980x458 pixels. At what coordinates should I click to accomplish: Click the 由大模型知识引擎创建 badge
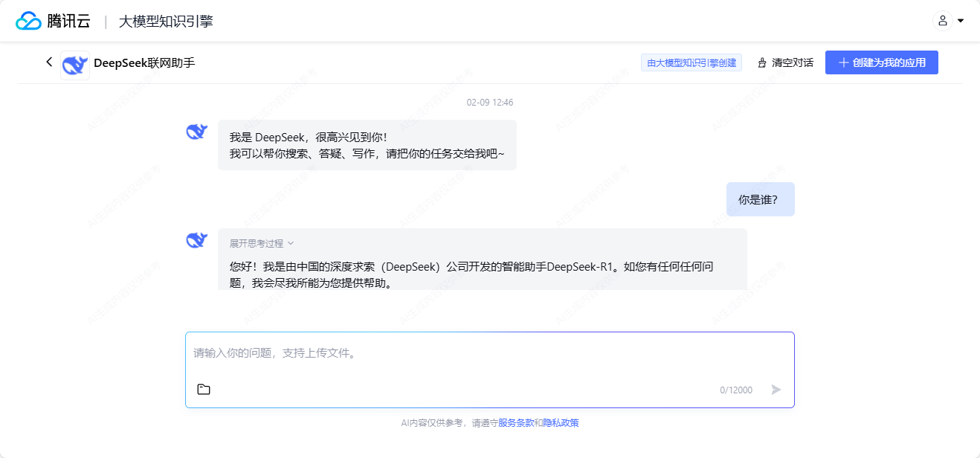tap(691, 62)
